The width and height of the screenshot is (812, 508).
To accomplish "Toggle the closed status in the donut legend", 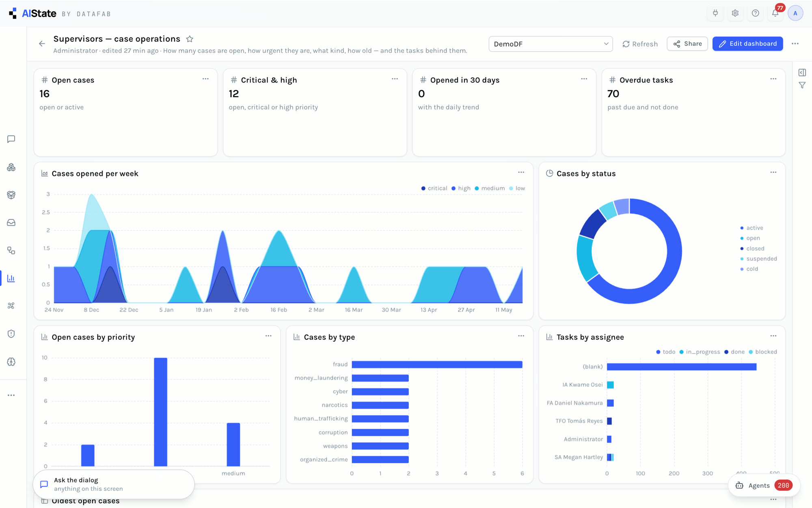I will [x=752, y=249].
